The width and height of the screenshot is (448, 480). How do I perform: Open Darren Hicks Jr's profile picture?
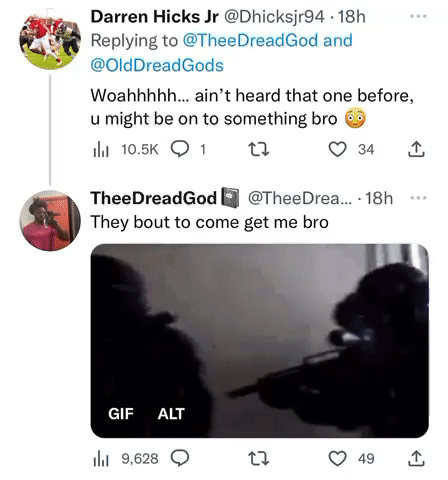coord(50,39)
